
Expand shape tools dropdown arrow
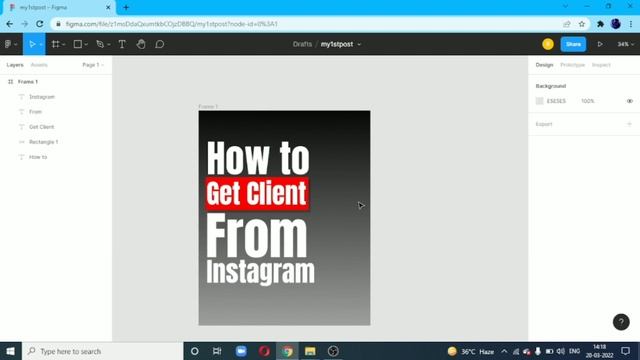click(x=86, y=44)
